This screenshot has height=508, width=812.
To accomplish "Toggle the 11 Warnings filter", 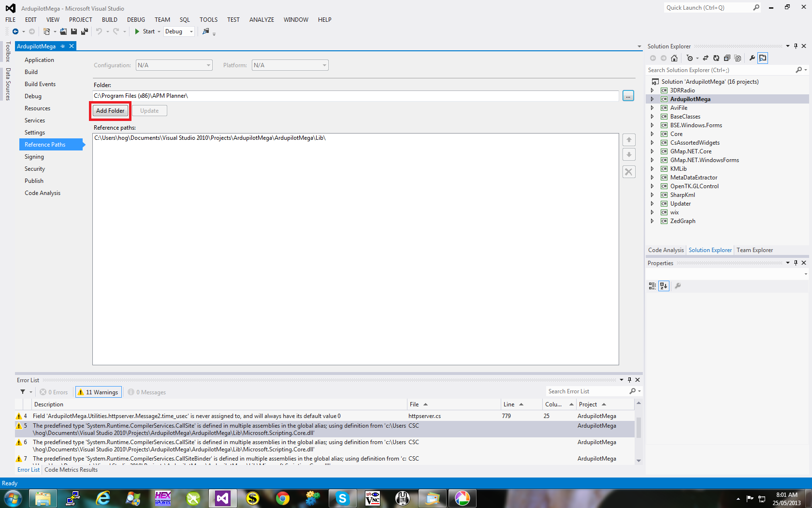I will click(x=98, y=392).
